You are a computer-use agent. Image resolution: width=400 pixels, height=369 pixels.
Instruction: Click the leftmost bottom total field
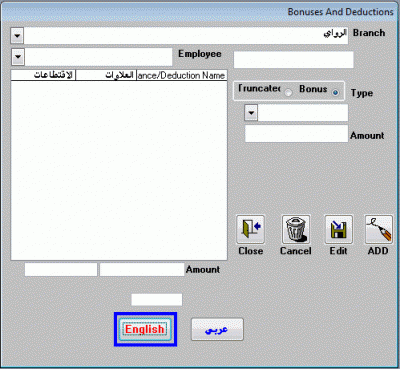61,270
